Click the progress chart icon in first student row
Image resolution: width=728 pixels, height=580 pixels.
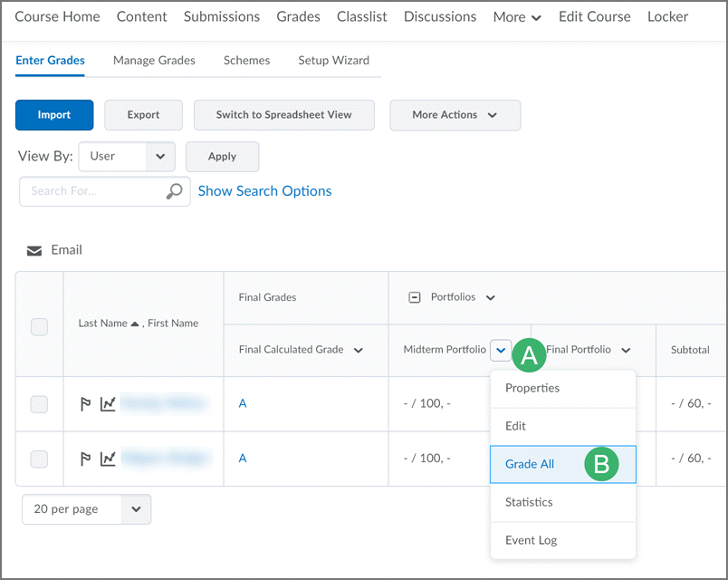108,404
